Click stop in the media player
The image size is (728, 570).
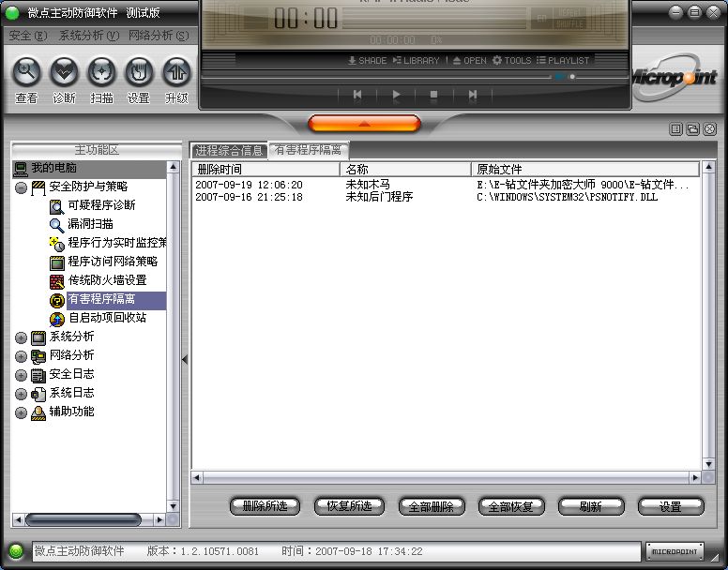click(433, 95)
